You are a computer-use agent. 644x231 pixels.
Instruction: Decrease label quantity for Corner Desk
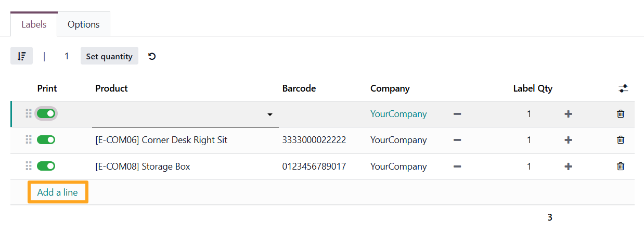pos(457,140)
